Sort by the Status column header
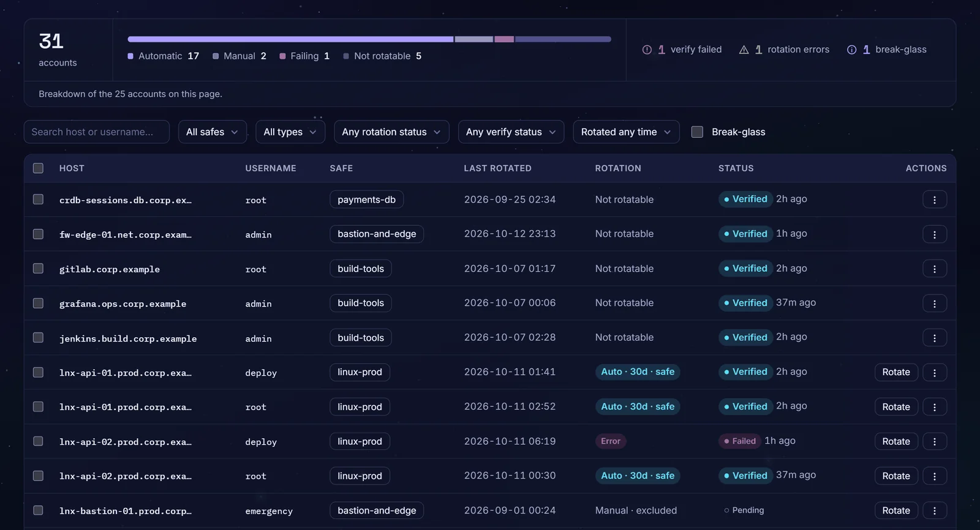This screenshot has height=530, width=980. tap(736, 168)
